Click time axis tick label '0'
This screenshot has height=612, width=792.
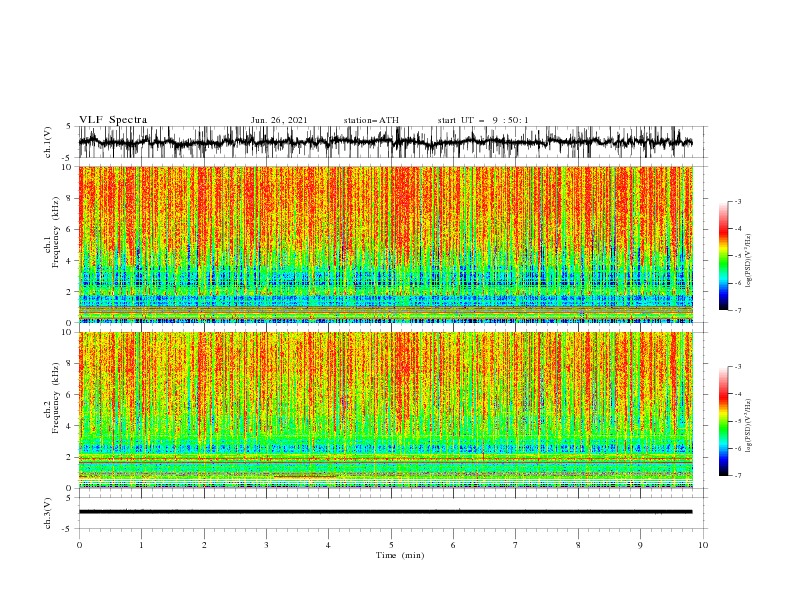pyautogui.click(x=79, y=545)
